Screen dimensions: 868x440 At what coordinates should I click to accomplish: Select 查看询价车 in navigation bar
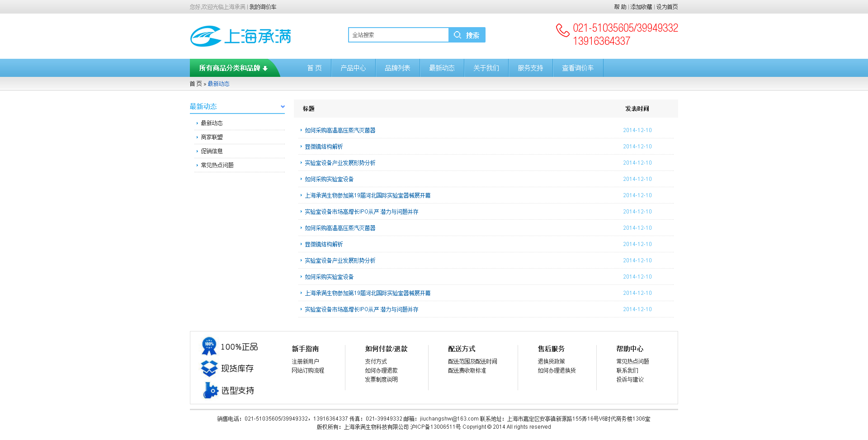(x=578, y=68)
